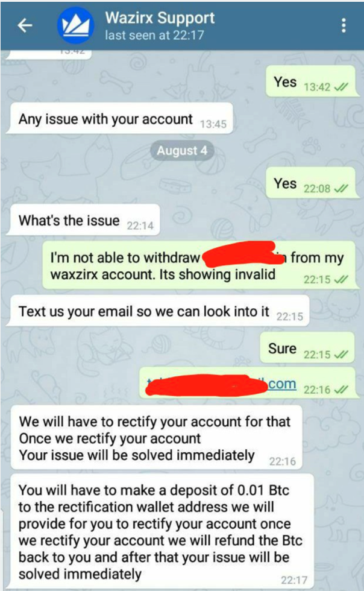Tap read checkmarks on 13:42 Yes message
This screenshot has width=364, height=591.
(341, 87)
